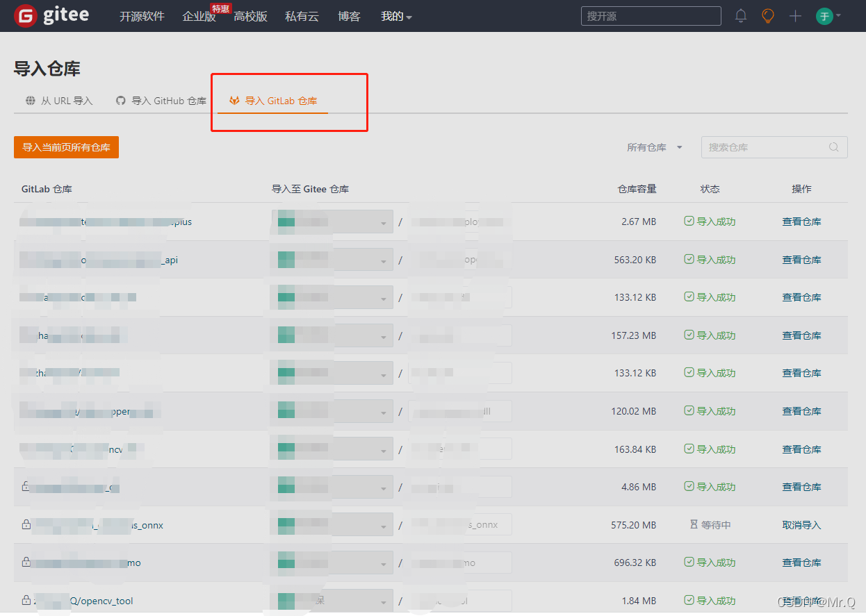Screen dimensions: 866x616
Task: Click the opencv_tool GitLab repository link
Action: coord(84,601)
